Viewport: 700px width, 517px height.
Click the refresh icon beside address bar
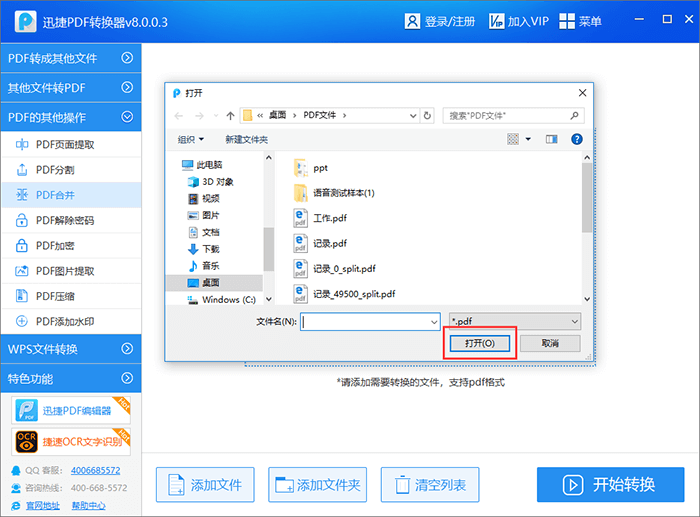point(427,116)
